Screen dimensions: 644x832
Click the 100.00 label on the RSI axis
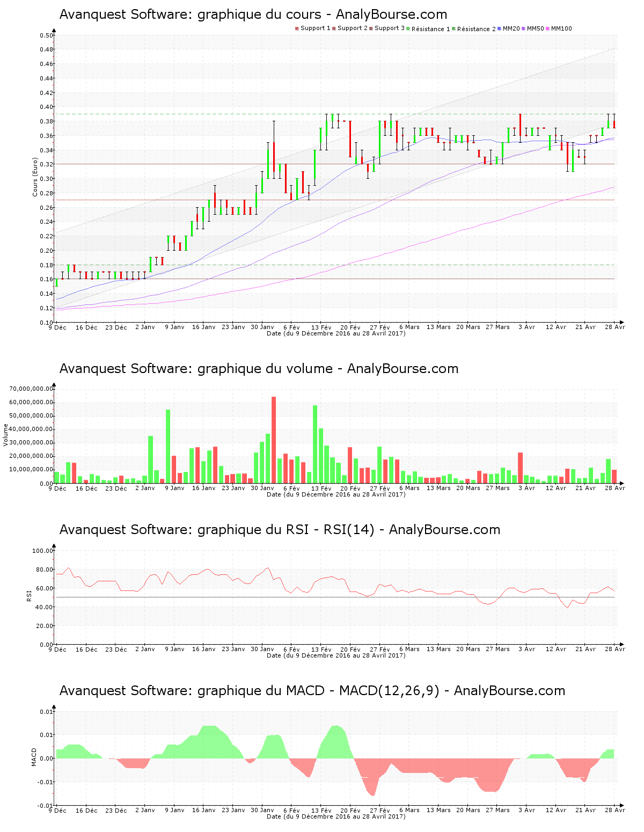[x=43, y=551]
